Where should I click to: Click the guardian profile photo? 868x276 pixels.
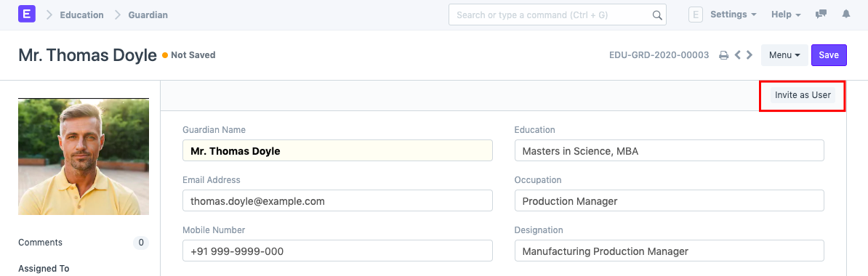[x=84, y=157]
